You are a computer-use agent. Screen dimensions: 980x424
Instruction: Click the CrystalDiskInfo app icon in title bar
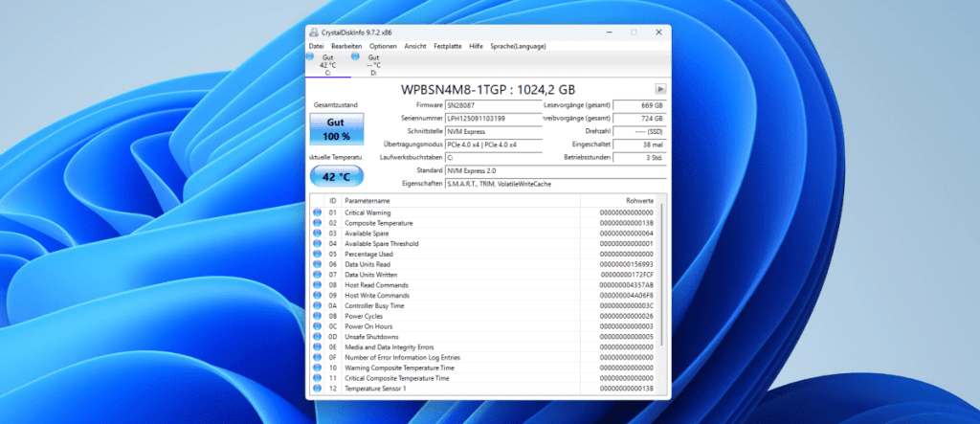point(314,33)
